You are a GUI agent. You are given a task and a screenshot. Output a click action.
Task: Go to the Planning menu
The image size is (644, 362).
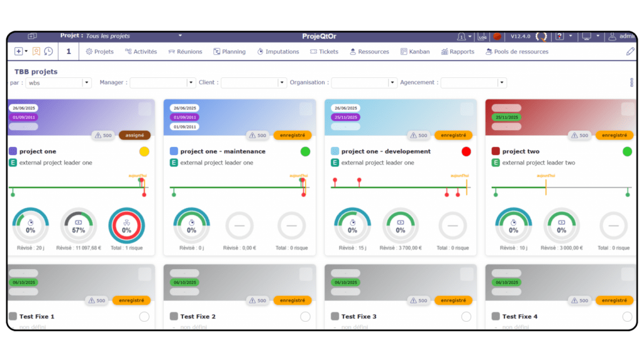point(230,52)
